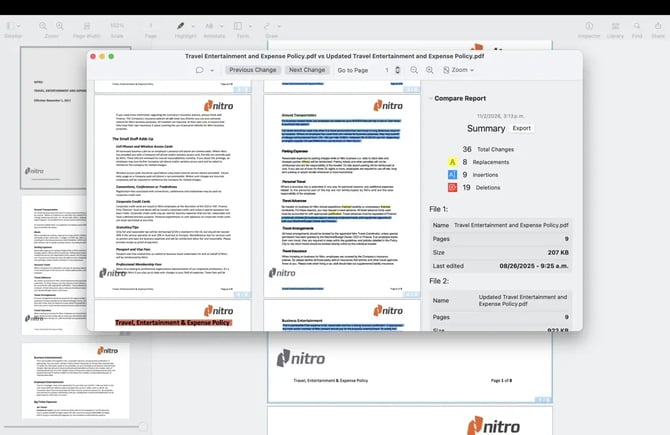The width and height of the screenshot is (670, 435).
Task: Click the blue highlighted paragraph under Business Entertainment
Action: point(342,327)
